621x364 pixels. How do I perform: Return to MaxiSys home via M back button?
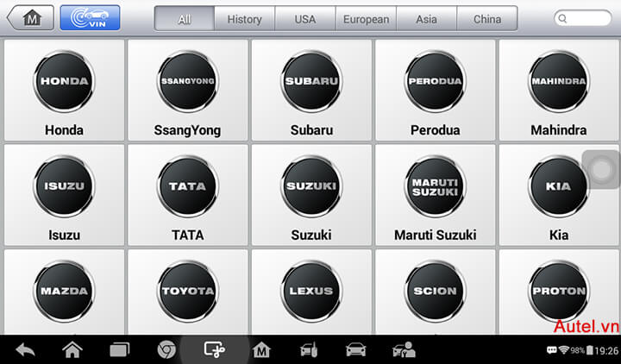[30, 18]
